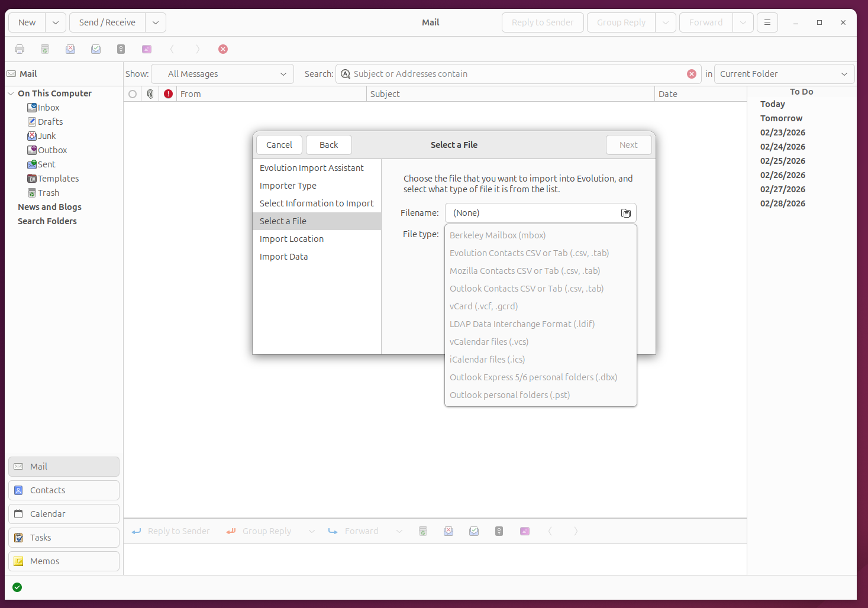Click the gray key icon in the top toolbar
Image resolution: width=868 pixels, height=608 pixels.
(121, 49)
